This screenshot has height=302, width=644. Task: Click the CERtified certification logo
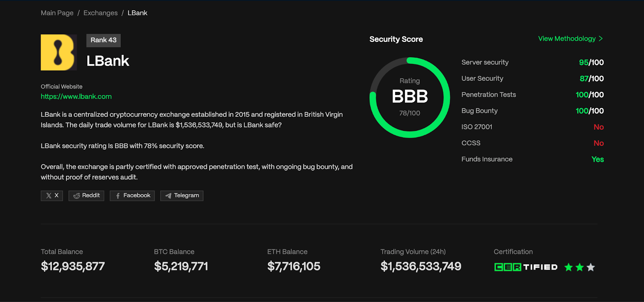tap(526, 267)
